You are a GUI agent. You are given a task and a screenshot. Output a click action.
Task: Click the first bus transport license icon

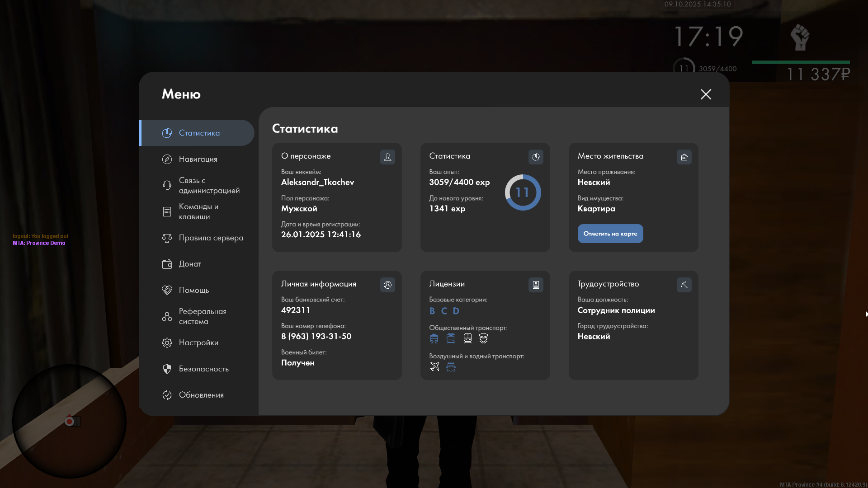tap(434, 338)
